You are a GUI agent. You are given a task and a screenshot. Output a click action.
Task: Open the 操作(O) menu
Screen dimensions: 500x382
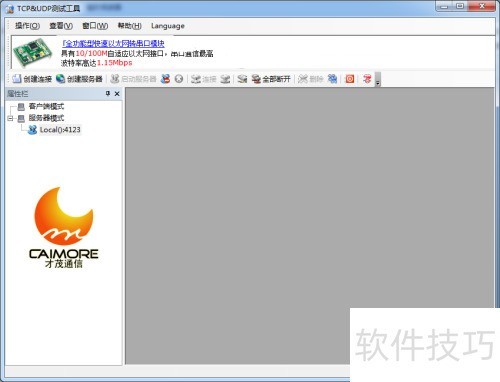28,26
